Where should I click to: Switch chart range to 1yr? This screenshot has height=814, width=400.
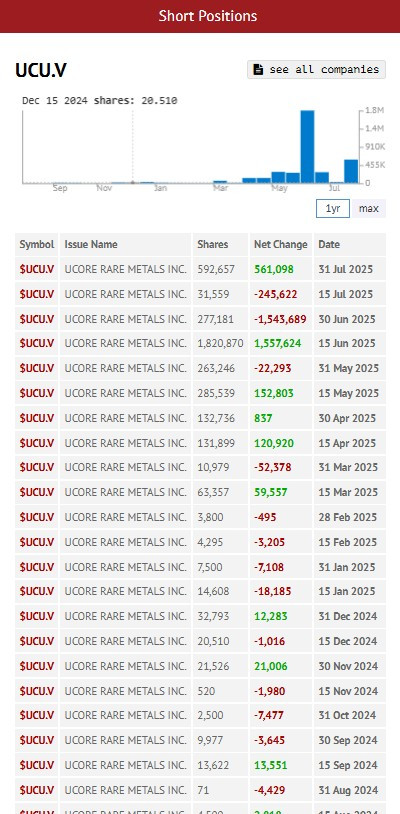[333, 209]
